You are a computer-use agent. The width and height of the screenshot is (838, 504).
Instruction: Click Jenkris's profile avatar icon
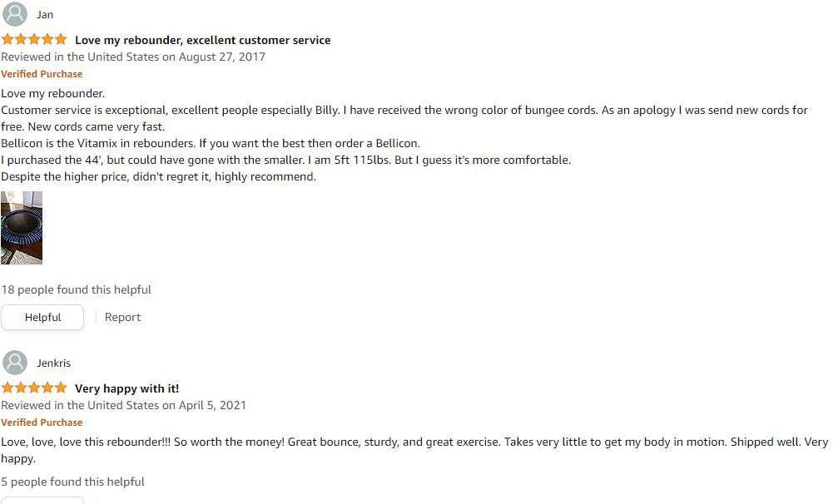tap(15, 363)
